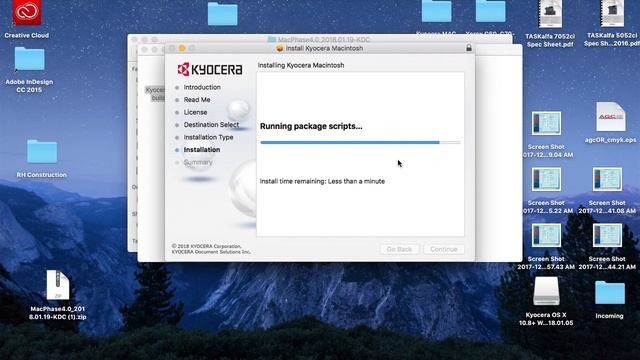The image size is (640, 360).
Task: Select the Adobe InDesign CC 2015 folder
Action: [x=29, y=59]
